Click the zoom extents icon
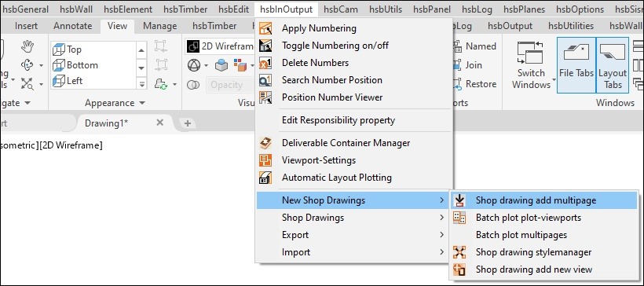The width and height of the screenshot is (644, 286). coord(27,84)
